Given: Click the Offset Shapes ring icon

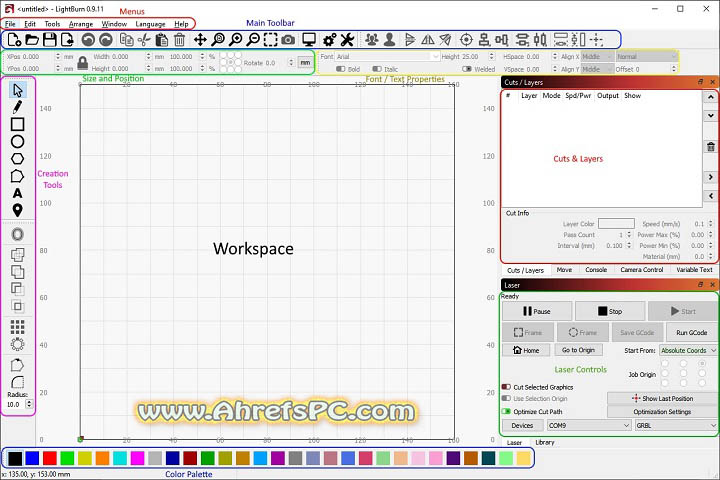Looking at the screenshot, I should pos(17,235).
